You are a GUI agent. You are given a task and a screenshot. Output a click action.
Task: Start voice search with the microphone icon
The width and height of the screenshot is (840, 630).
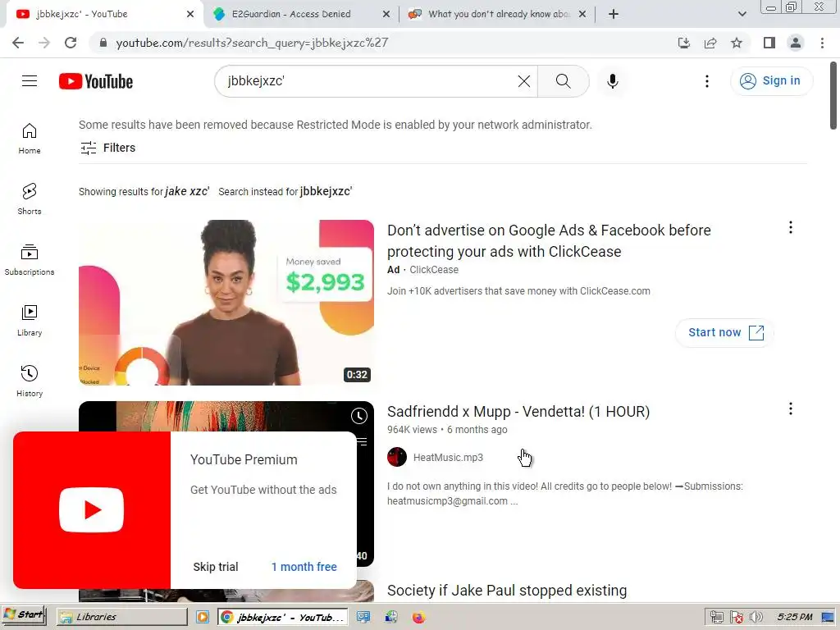pos(612,81)
